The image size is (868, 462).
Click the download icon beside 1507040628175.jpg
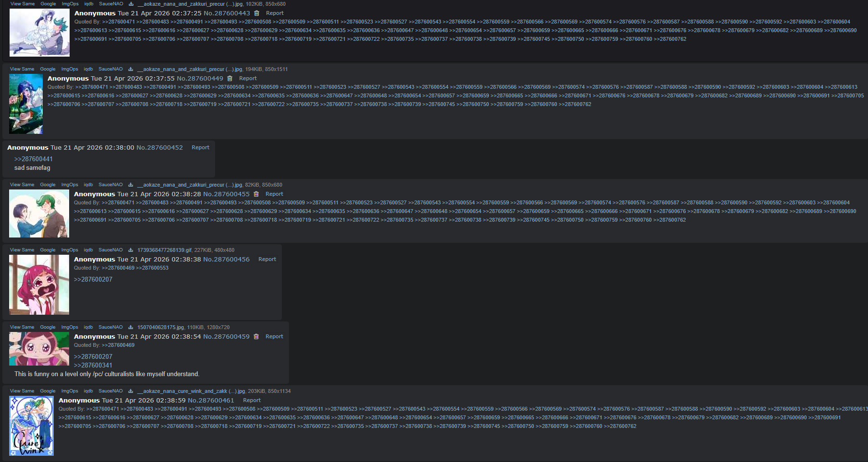tap(131, 327)
